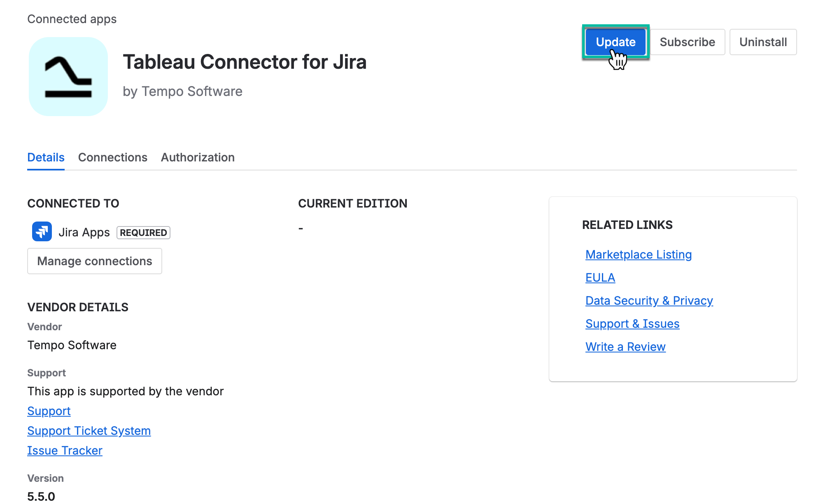This screenshot has width=830, height=504.
Task: Open the EULA link
Action: 600,278
